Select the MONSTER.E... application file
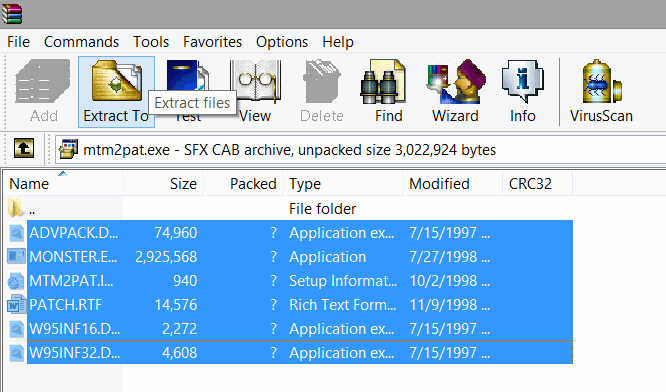The height and width of the screenshot is (392, 666). [x=290, y=257]
